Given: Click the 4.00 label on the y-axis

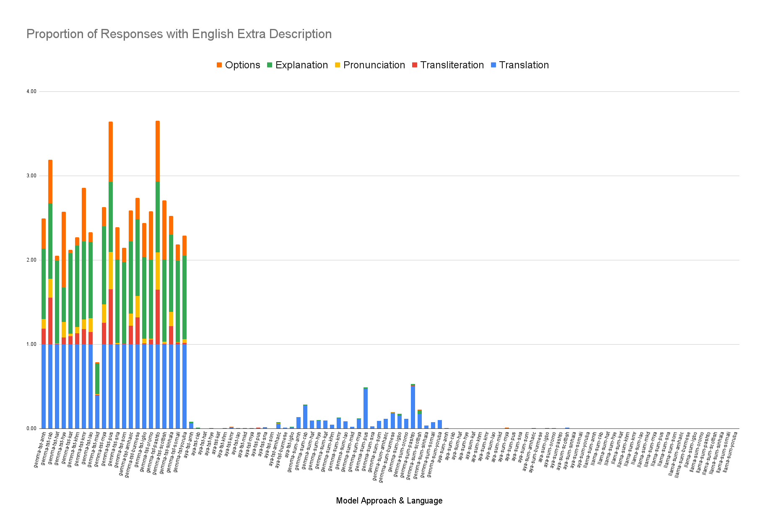Looking at the screenshot, I should pyautogui.click(x=31, y=91).
